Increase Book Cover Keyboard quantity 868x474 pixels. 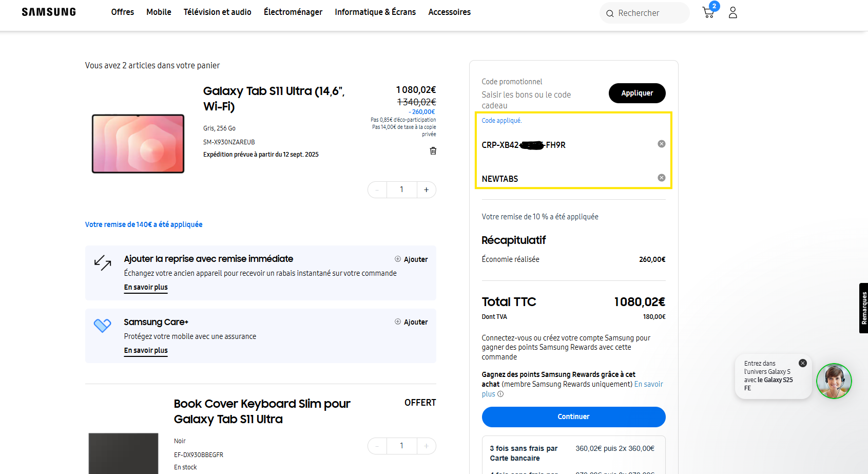(426, 446)
